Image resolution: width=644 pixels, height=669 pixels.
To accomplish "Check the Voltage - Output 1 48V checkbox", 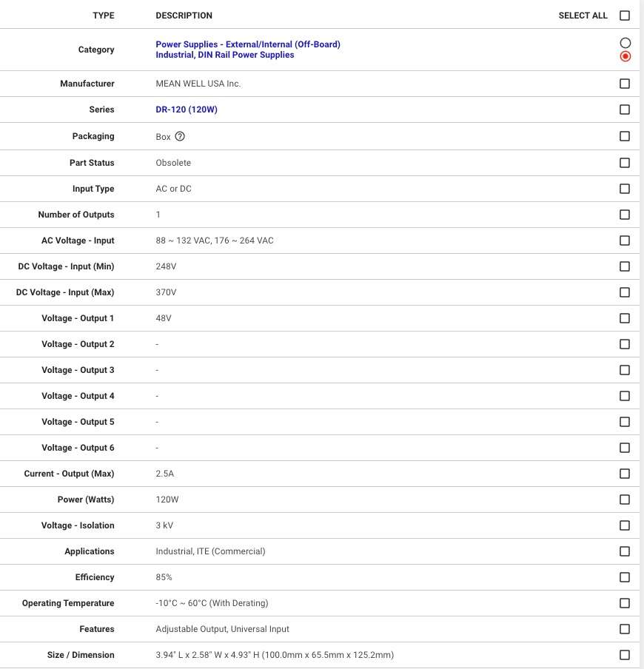I will tap(625, 318).
